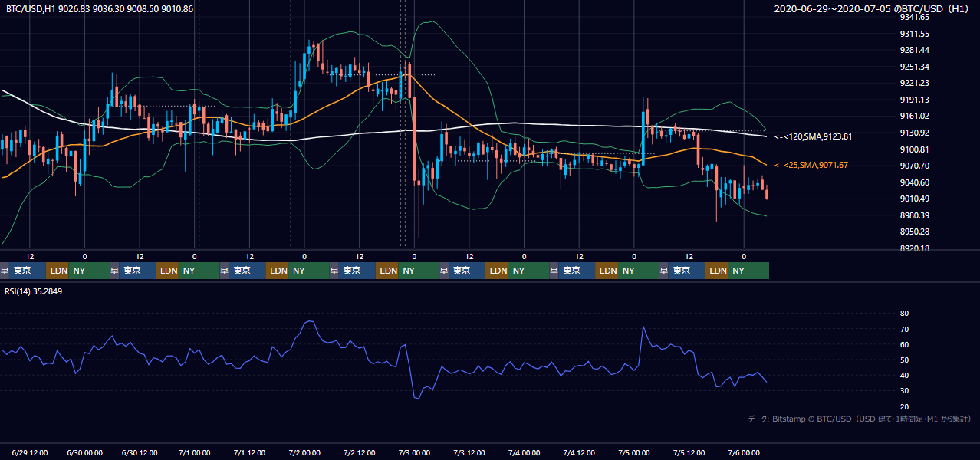Select the 7/4 12:00 date label
Screen dimensions: 980x460
pos(579,452)
